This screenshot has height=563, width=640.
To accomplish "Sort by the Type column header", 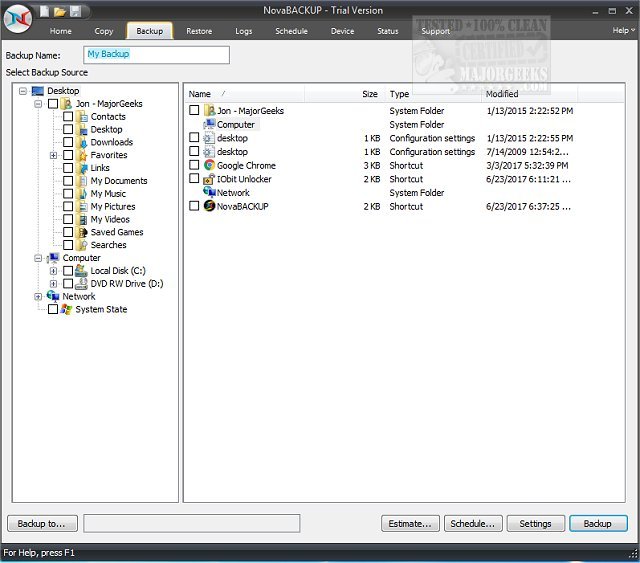I will coord(433,94).
